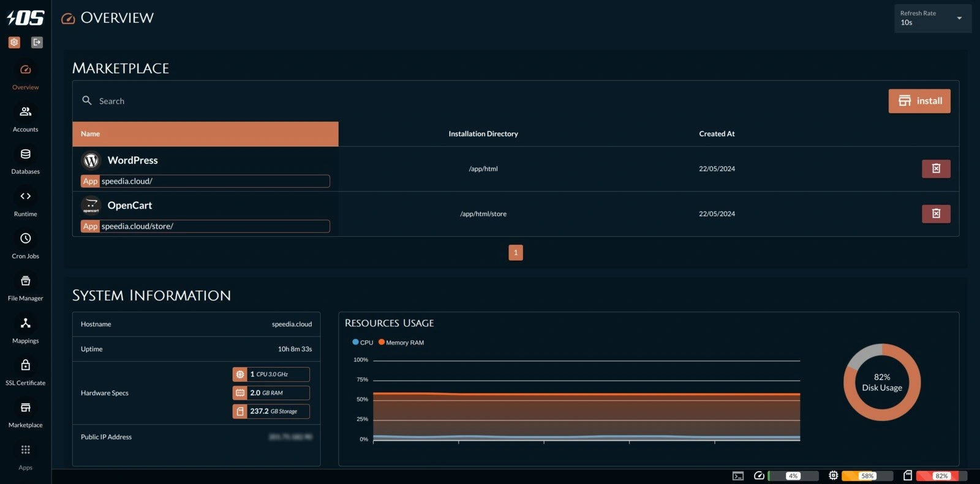Viewport: 980px width, 484px height.
Task: Click the logout icon in the sidebar
Action: coord(37,42)
